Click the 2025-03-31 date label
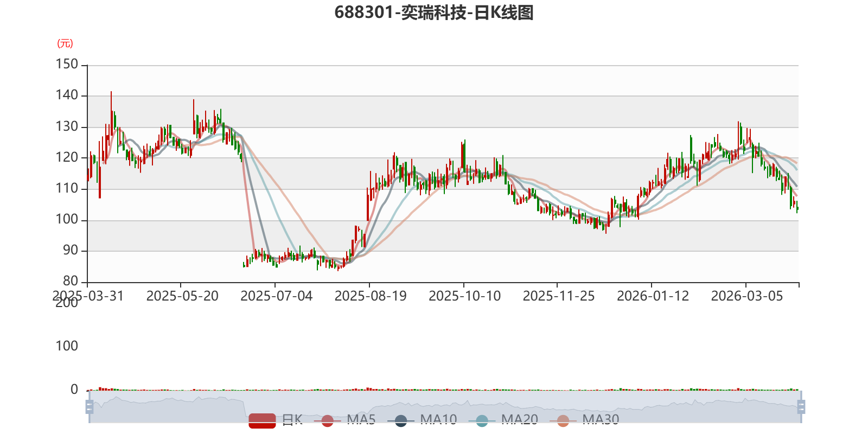Screen dimensions: 868x434 click(88, 296)
